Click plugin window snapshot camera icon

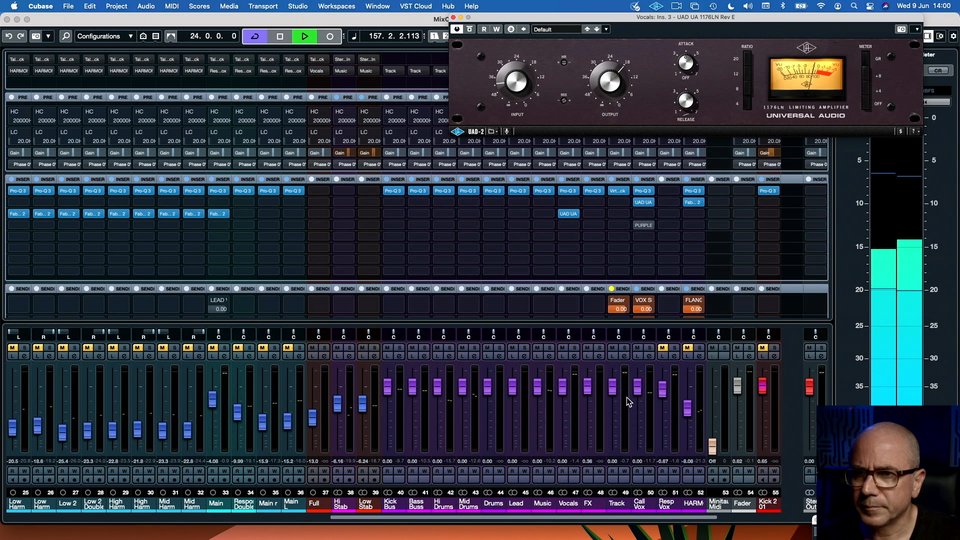pyautogui.click(x=901, y=29)
